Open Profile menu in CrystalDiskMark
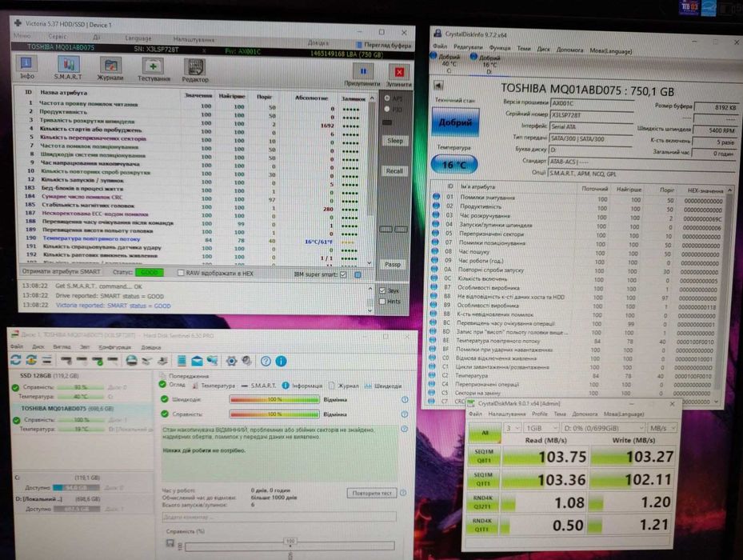The height and width of the screenshot is (560, 743). (539, 414)
